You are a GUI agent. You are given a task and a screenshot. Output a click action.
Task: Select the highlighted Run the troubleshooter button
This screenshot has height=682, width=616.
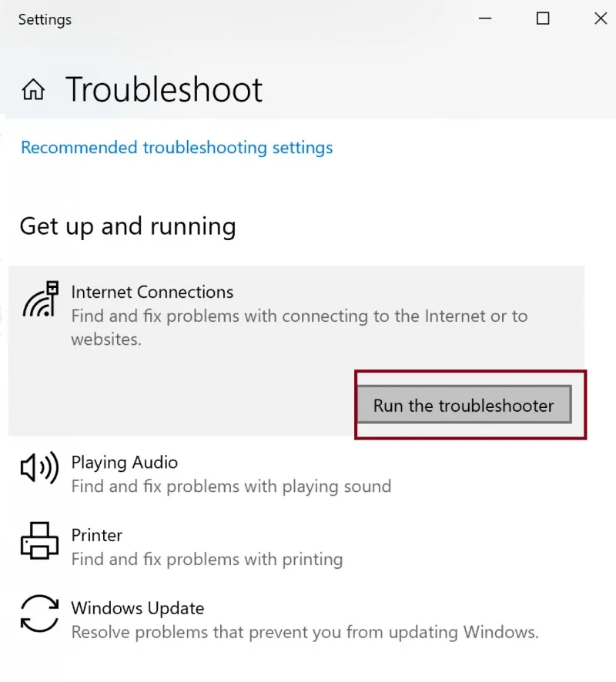click(x=463, y=405)
